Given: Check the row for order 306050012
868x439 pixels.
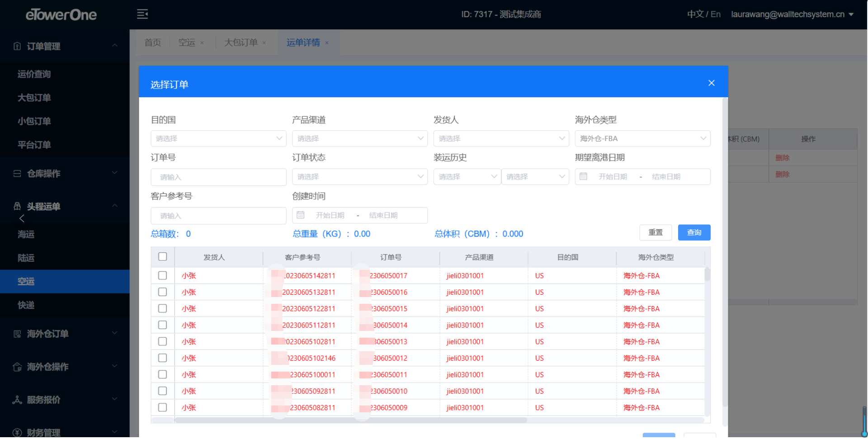Looking at the screenshot, I should [x=163, y=359].
